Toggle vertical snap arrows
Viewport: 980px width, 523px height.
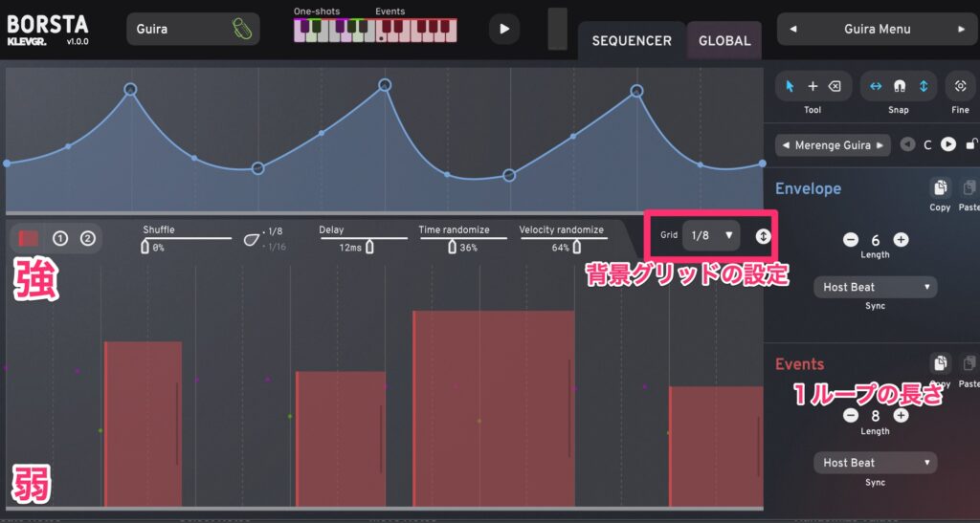(923, 86)
